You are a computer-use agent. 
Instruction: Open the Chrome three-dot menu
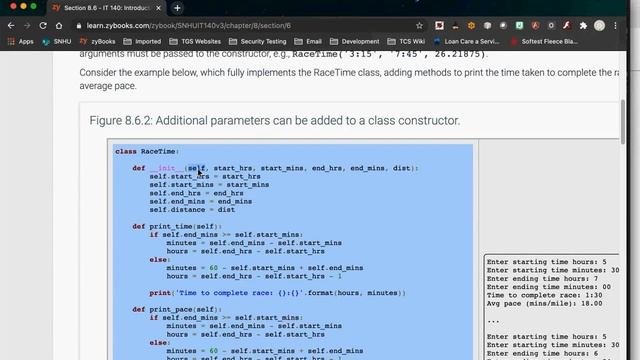tap(615, 25)
